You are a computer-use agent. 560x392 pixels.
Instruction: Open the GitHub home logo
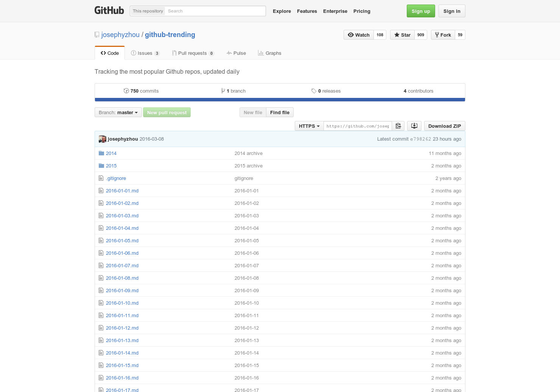pos(109,11)
